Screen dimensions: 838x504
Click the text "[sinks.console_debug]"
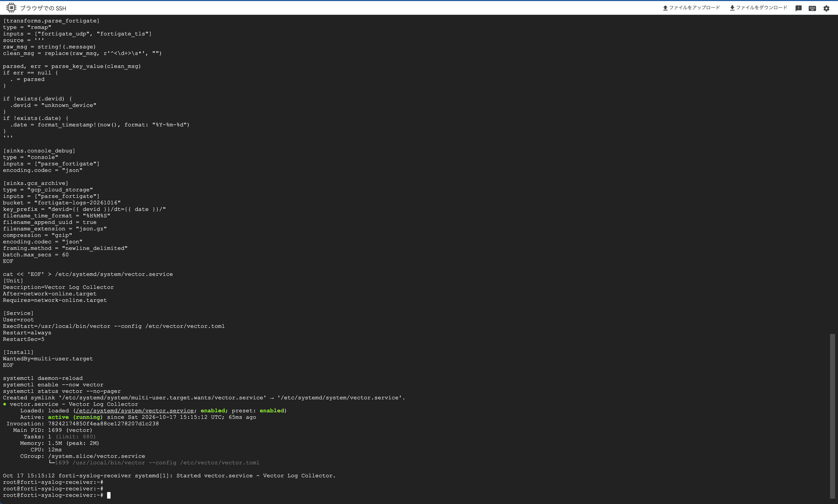tap(39, 151)
